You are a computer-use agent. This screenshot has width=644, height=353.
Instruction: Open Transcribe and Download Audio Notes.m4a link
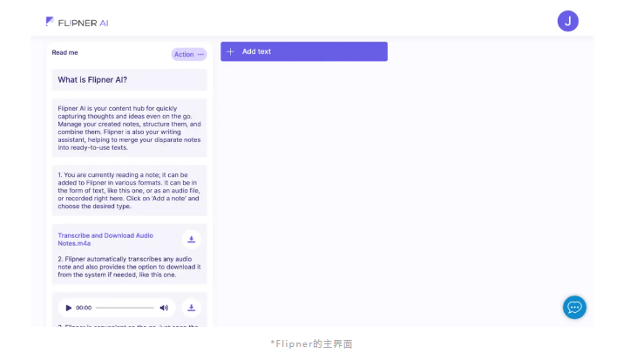tap(105, 239)
